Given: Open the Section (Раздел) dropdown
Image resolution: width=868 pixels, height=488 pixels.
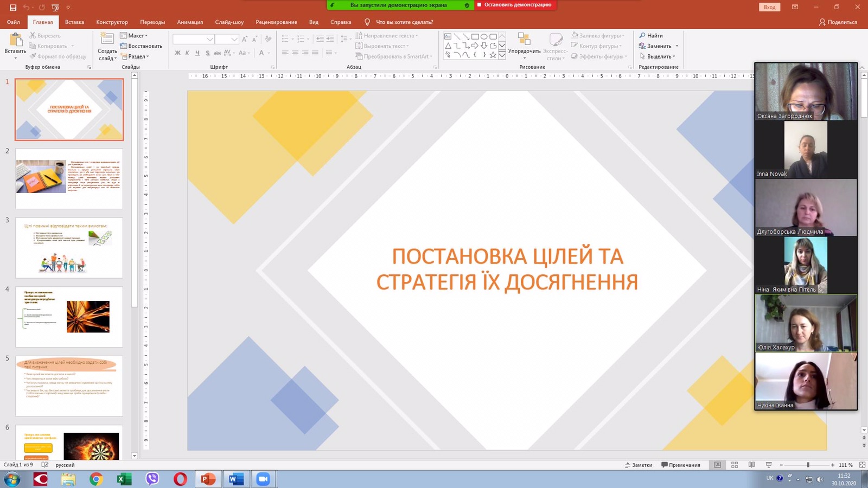Looking at the screenshot, I should pos(135,56).
